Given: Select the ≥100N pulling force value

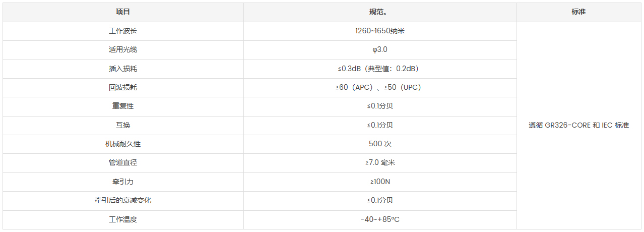Looking at the screenshot, I should point(380,182).
